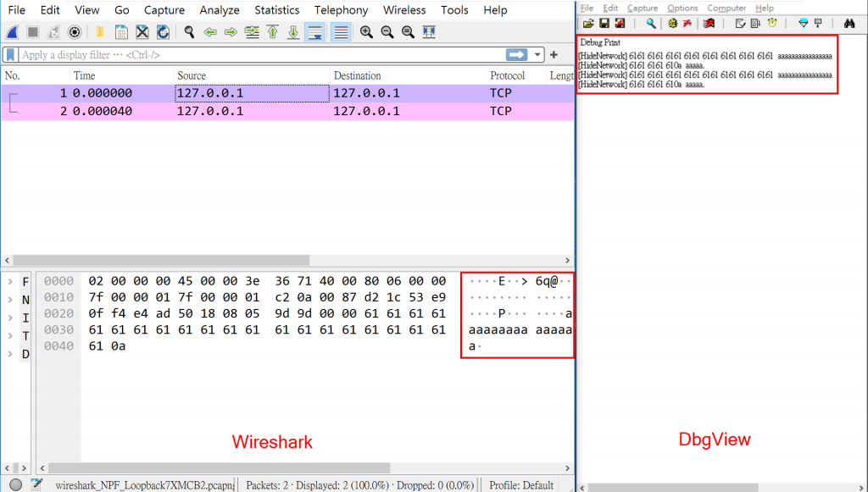Sort packets by the Protocol column header
The height and width of the screenshot is (492, 868).
tap(516, 75)
